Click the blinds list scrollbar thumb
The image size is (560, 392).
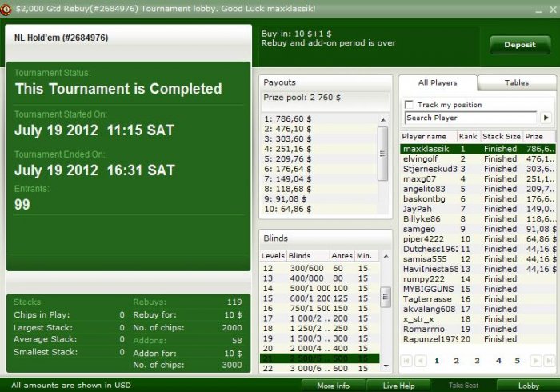click(386, 297)
